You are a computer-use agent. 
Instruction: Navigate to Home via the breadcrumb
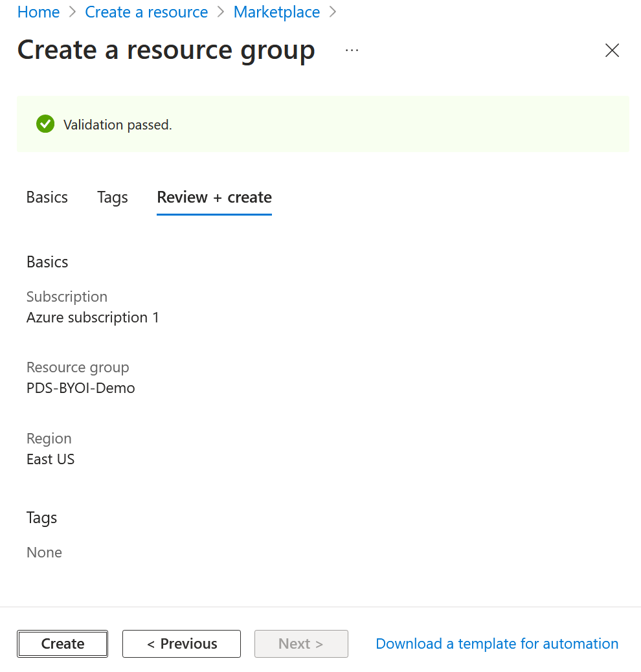(x=38, y=12)
